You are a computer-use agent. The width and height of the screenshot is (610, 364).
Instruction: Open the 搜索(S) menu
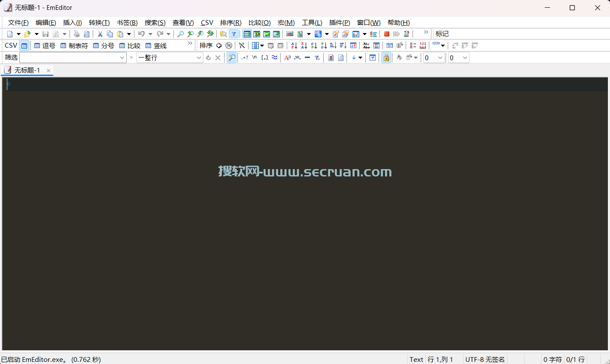[155, 23]
